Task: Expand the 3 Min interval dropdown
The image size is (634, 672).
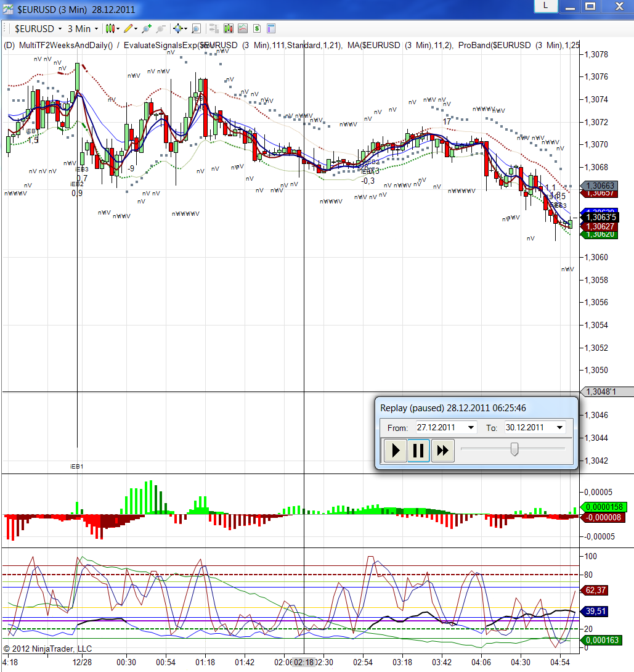Action: (x=83, y=29)
